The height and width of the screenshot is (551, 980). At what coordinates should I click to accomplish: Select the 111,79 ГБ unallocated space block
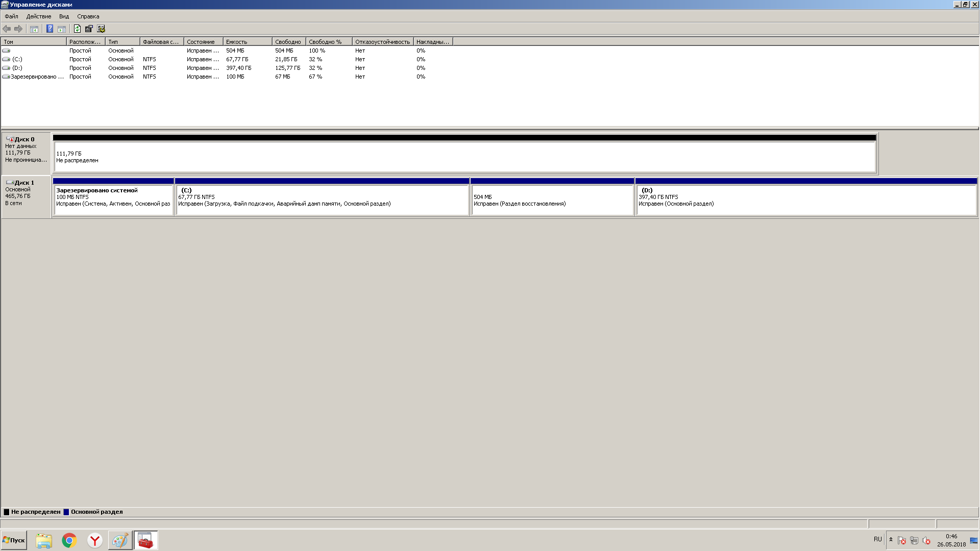464,157
